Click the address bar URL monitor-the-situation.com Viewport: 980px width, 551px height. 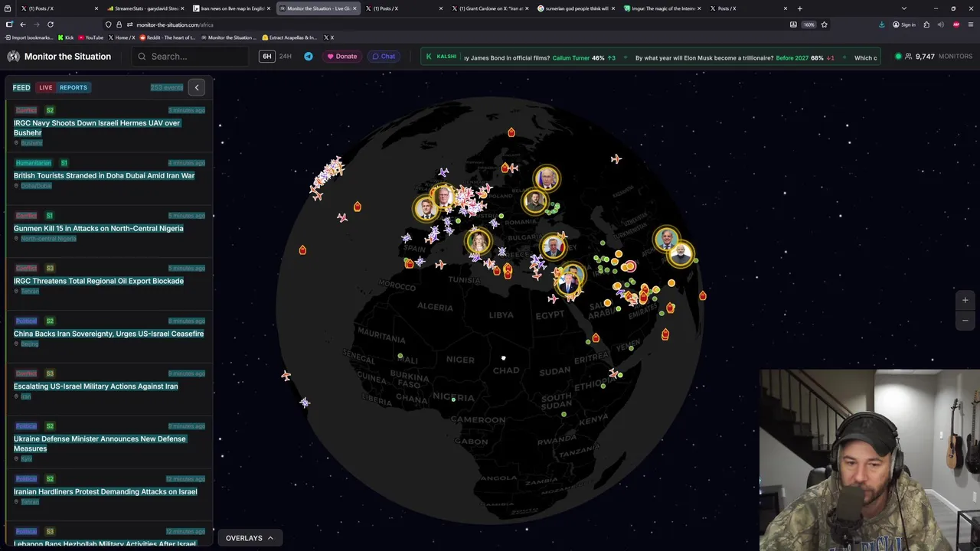(175, 24)
